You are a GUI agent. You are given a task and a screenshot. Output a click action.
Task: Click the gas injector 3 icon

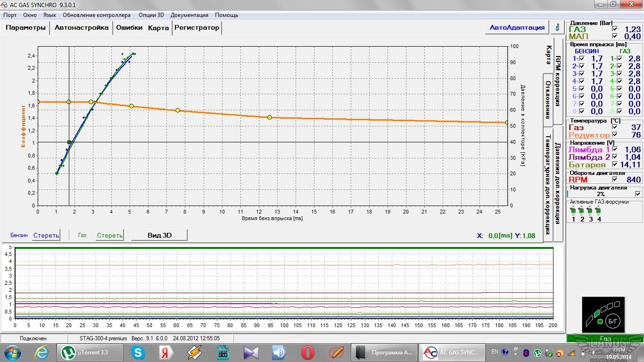[590, 210]
